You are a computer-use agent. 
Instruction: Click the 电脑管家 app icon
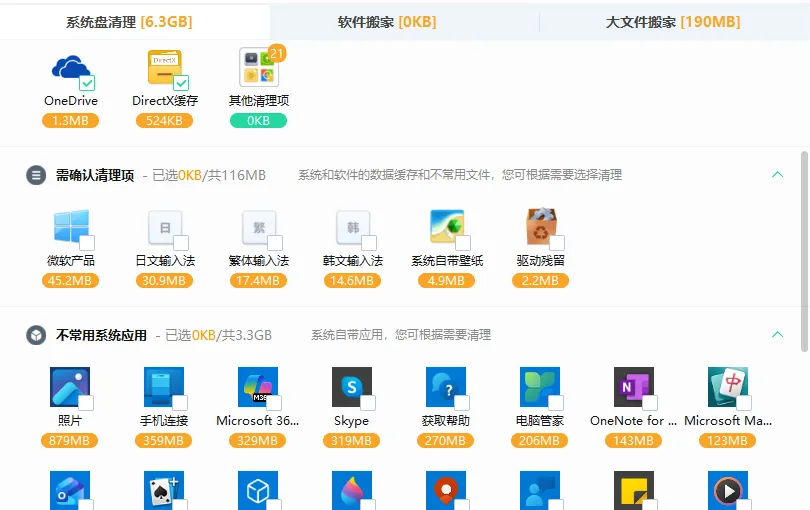pos(540,387)
